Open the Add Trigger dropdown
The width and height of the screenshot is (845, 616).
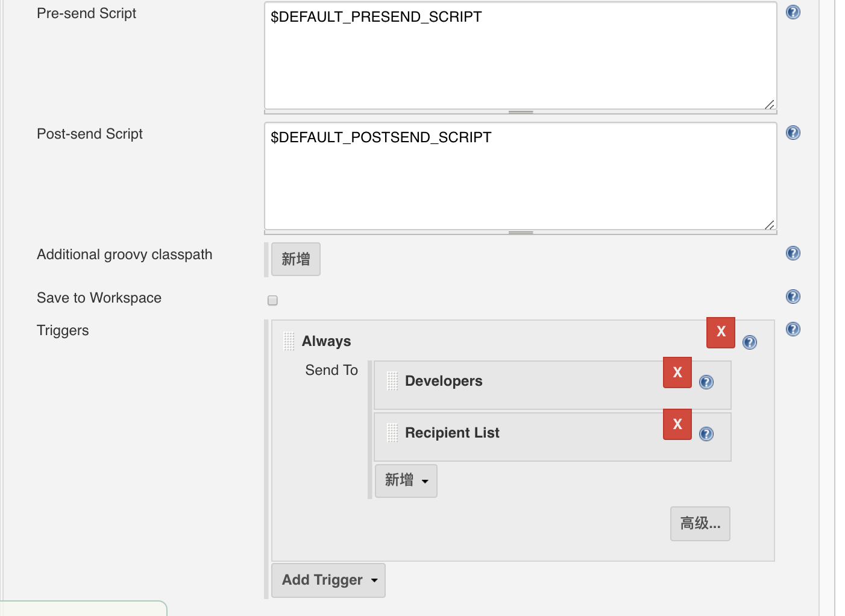click(328, 580)
